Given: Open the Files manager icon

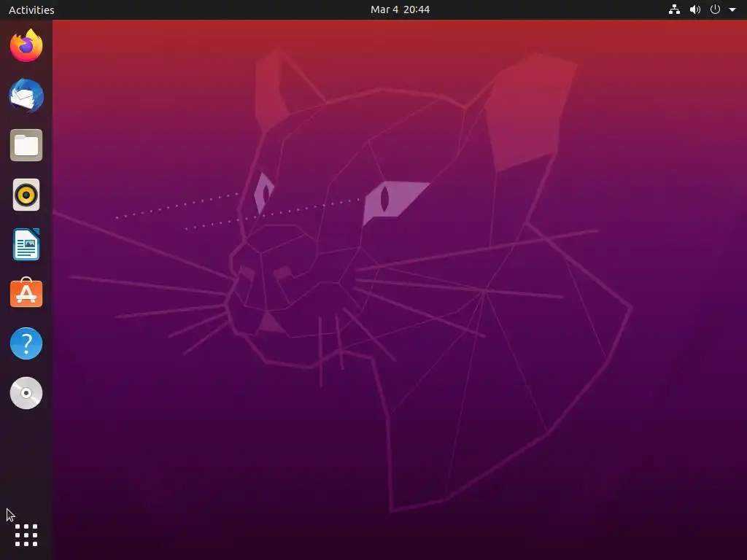Looking at the screenshot, I should pos(26,145).
